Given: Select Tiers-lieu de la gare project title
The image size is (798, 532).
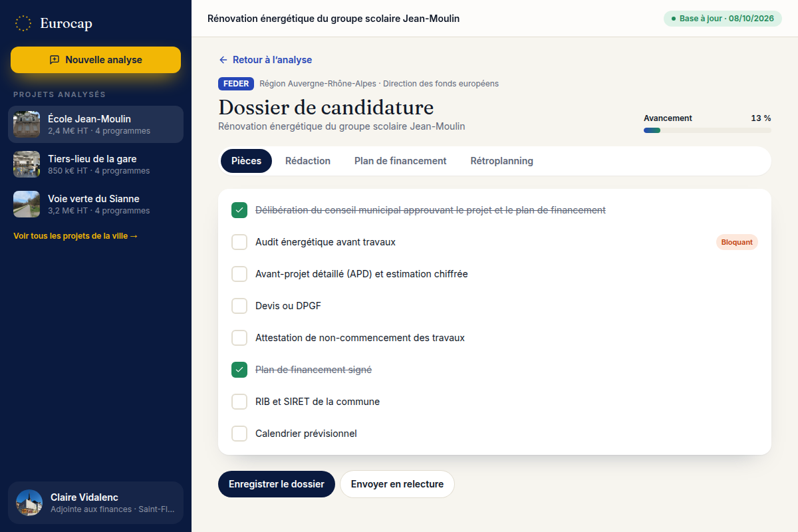Looking at the screenshot, I should (x=92, y=159).
